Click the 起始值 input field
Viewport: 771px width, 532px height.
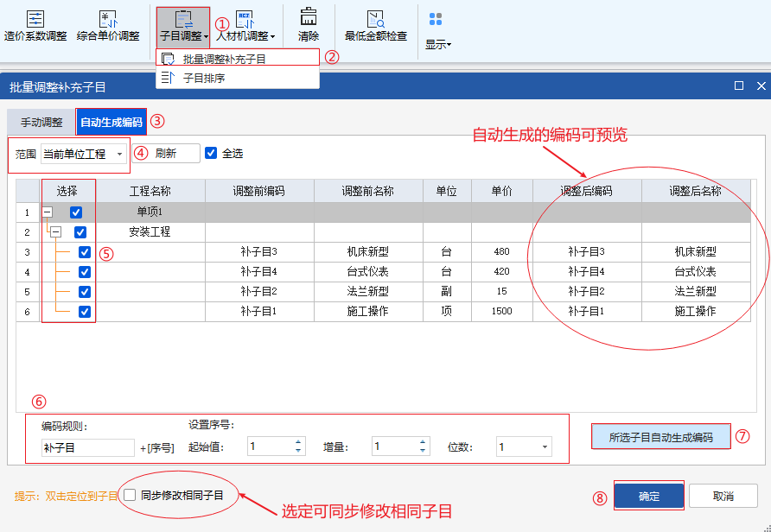click(271, 446)
